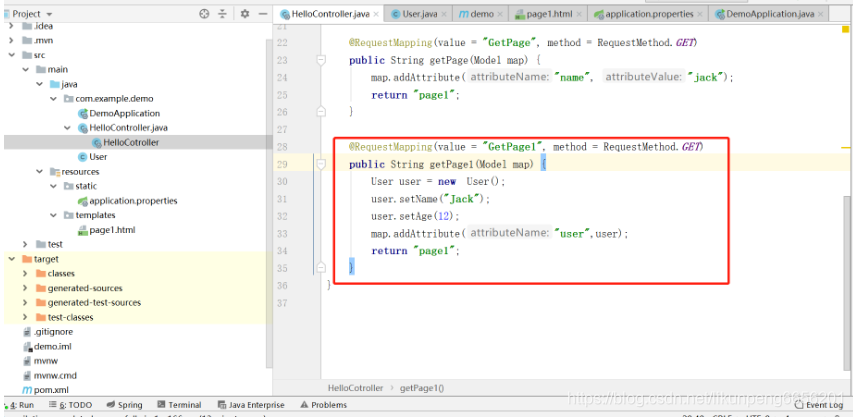853x417 pixels.
Task: Collapse the com.example.demo package
Action: tap(53, 99)
